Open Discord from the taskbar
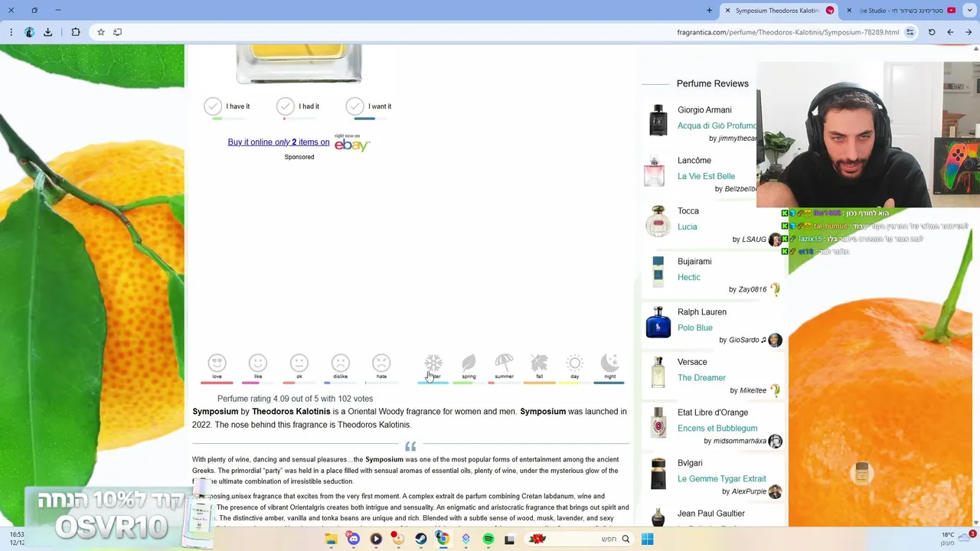 (353, 540)
